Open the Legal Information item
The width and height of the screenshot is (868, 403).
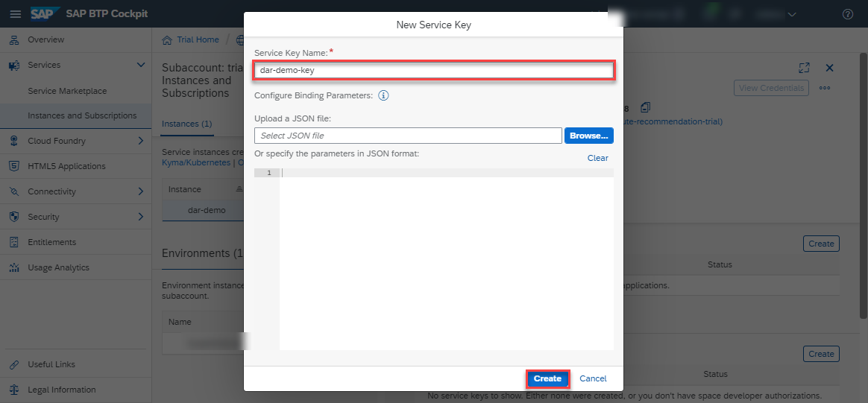pos(76,390)
